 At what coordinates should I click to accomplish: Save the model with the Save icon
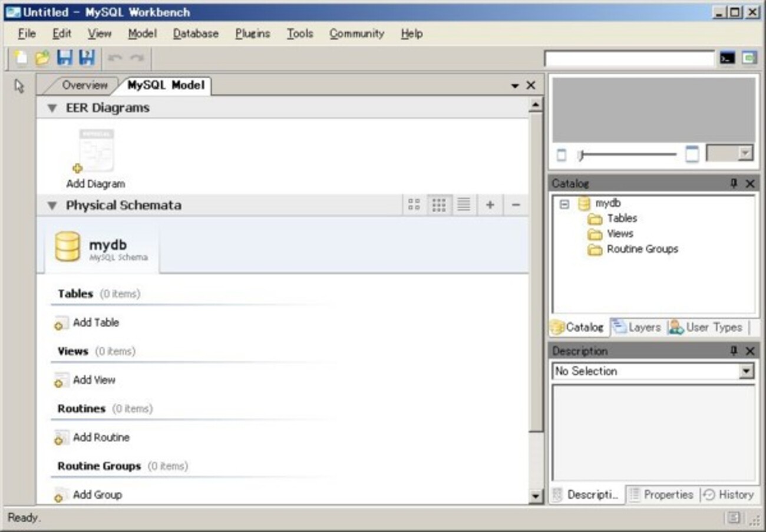pos(64,58)
